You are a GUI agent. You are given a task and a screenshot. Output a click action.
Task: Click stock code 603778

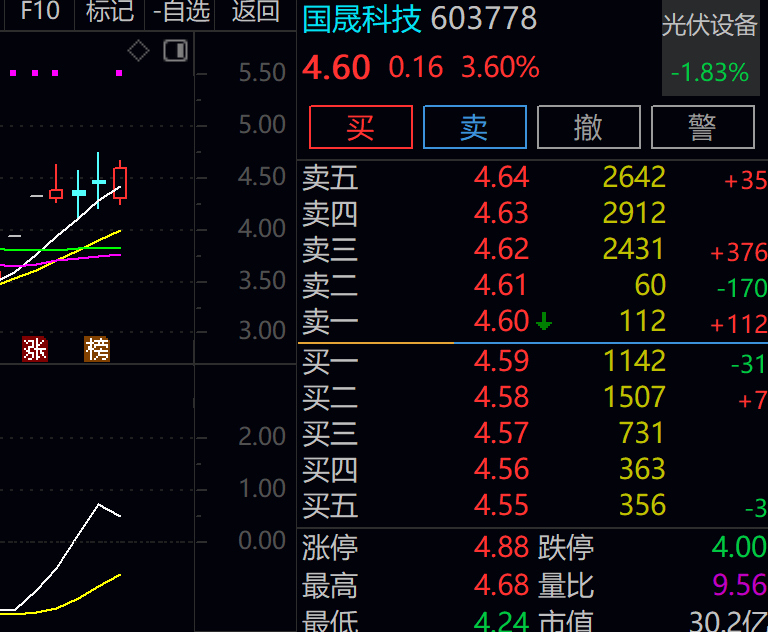pos(484,19)
